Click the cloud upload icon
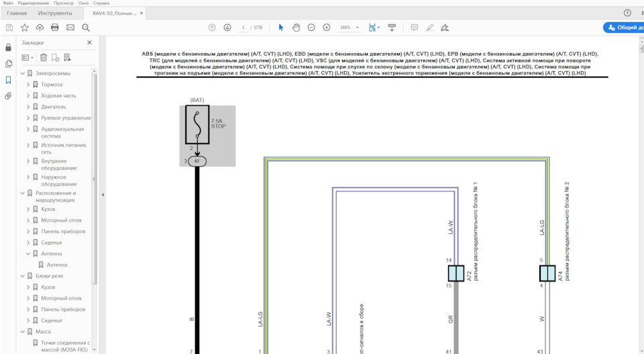The width and height of the screenshot is (644, 354). (x=40, y=28)
